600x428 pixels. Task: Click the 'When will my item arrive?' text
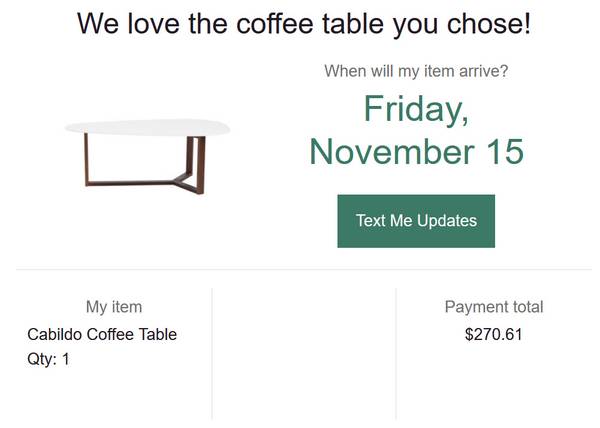416,71
